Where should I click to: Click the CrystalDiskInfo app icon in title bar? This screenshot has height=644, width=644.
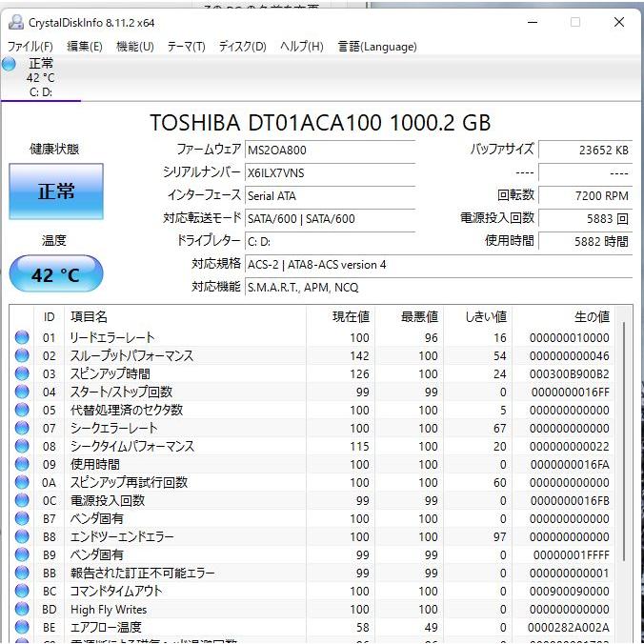click(15, 22)
